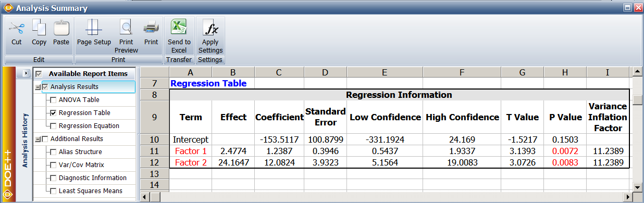Click the Copy icon
This screenshot has width=644, height=203.
click(39, 27)
